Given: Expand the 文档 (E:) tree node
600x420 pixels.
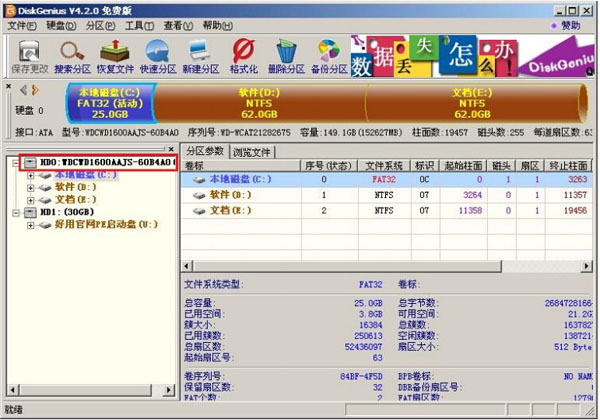Looking at the screenshot, I should click(31, 200).
